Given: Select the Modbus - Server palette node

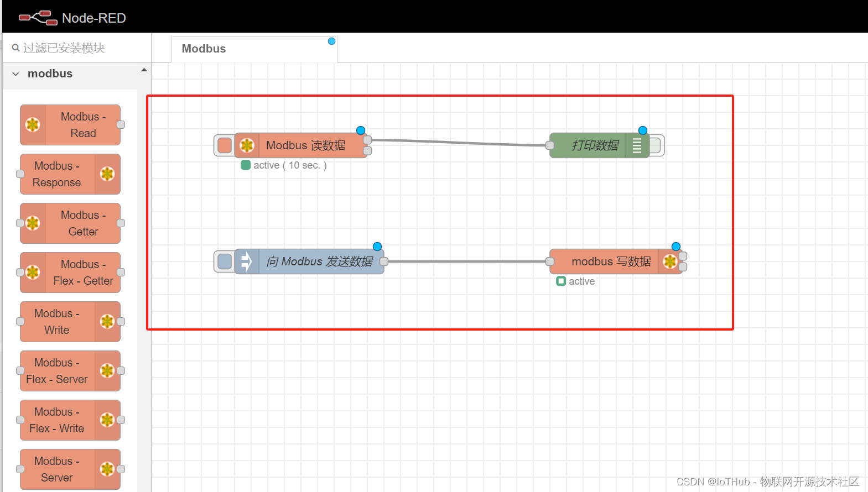Looking at the screenshot, I should (70, 469).
